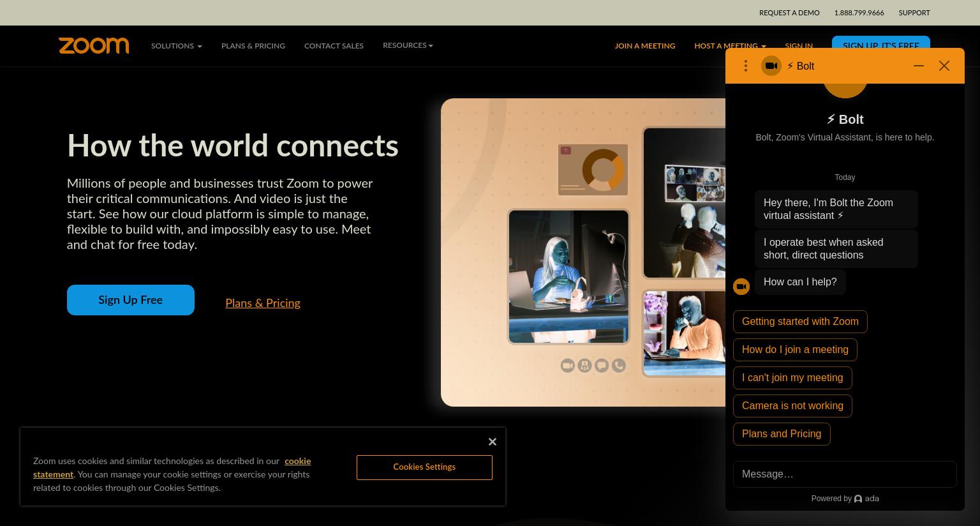Expand the Resources dropdown
The image size is (980, 526).
pyautogui.click(x=408, y=45)
